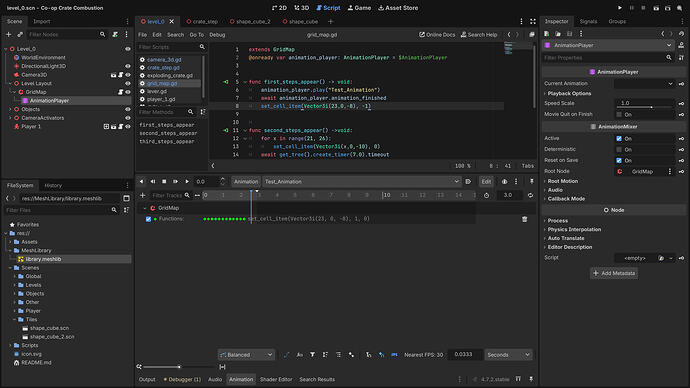
Task: Open Camera3D preview icon in scene tree
Action: [114, 75]
